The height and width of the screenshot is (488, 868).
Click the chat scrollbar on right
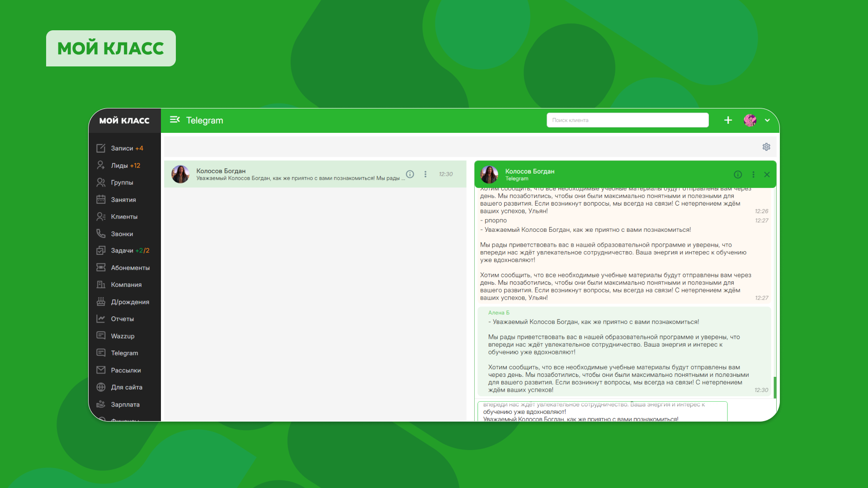pos(774,387)
